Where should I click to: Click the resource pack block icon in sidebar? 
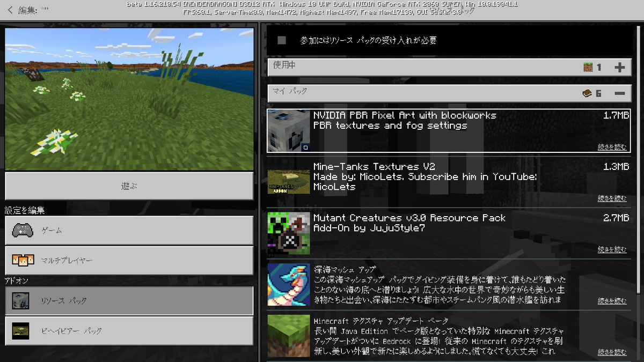[21, 301]
